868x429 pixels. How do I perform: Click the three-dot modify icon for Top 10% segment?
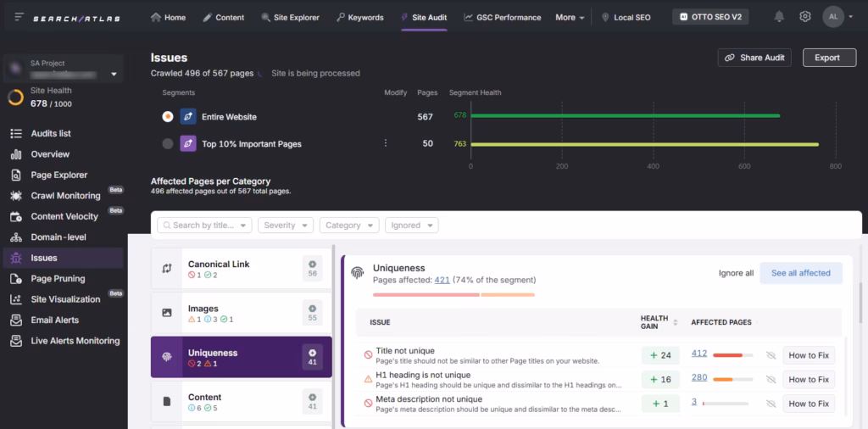pos(386,143)
